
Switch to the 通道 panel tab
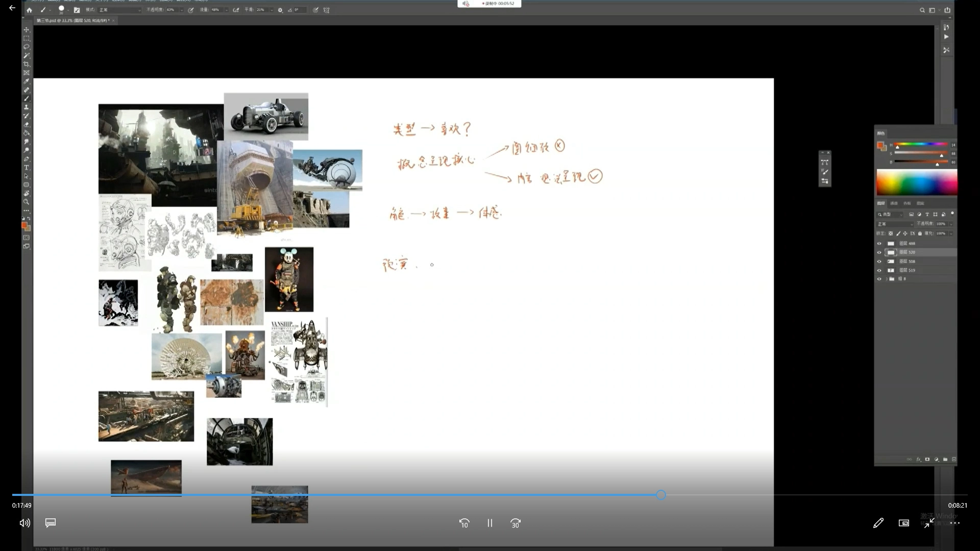point(894,203)
